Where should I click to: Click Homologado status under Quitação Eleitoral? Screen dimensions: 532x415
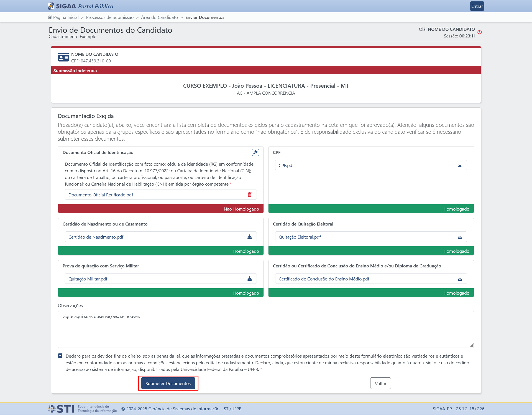pyautogui.click(x=371, y=251)
